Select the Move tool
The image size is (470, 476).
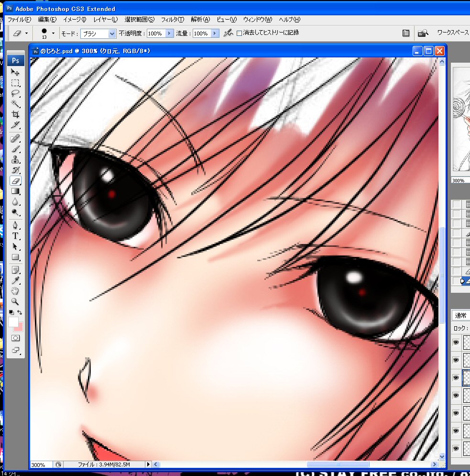coord(15,72)
